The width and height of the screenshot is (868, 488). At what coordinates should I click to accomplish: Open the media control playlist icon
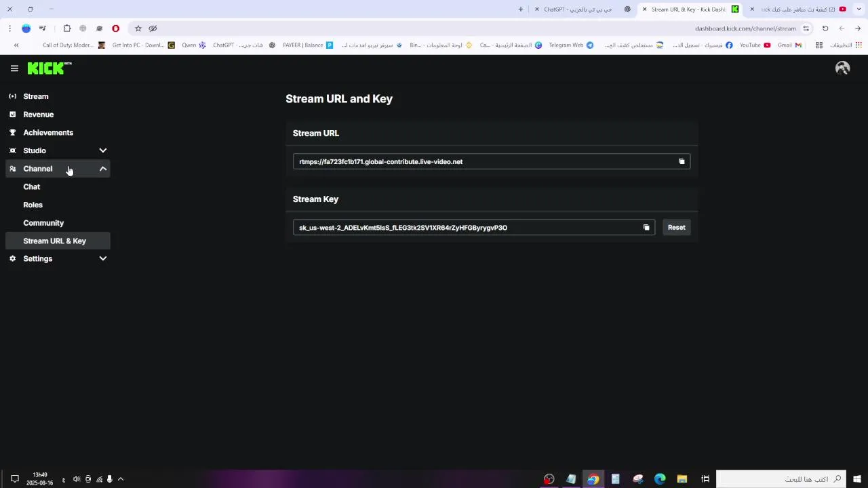(x=43, y=28)
